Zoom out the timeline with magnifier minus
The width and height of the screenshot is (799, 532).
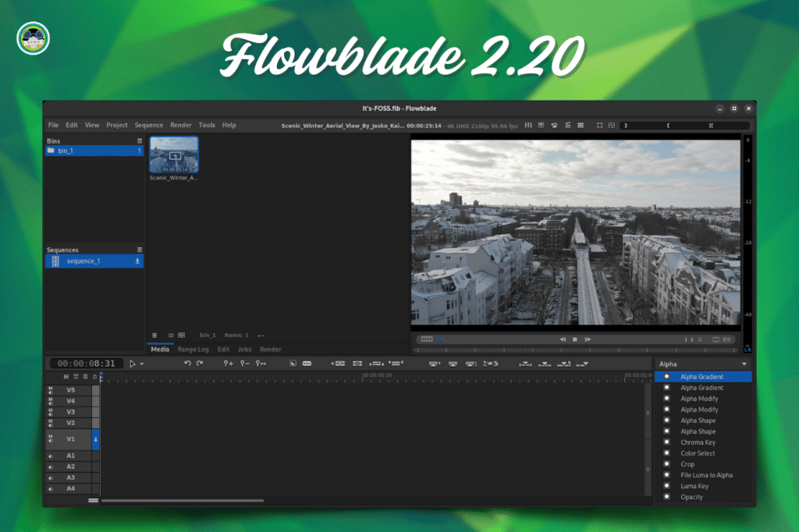tap(245, 364)
